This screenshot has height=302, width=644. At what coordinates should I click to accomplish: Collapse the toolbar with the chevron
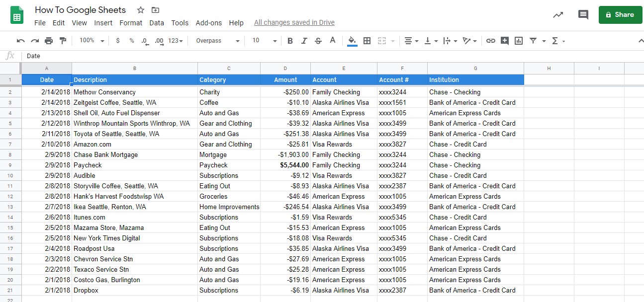[x=641, y=41]
